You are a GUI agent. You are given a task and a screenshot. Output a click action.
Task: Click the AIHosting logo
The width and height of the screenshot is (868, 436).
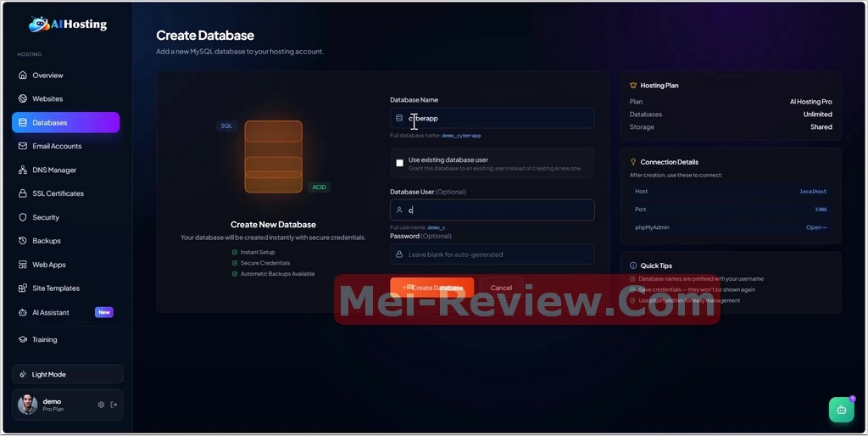pyautogui.click(x=68, y=24)
